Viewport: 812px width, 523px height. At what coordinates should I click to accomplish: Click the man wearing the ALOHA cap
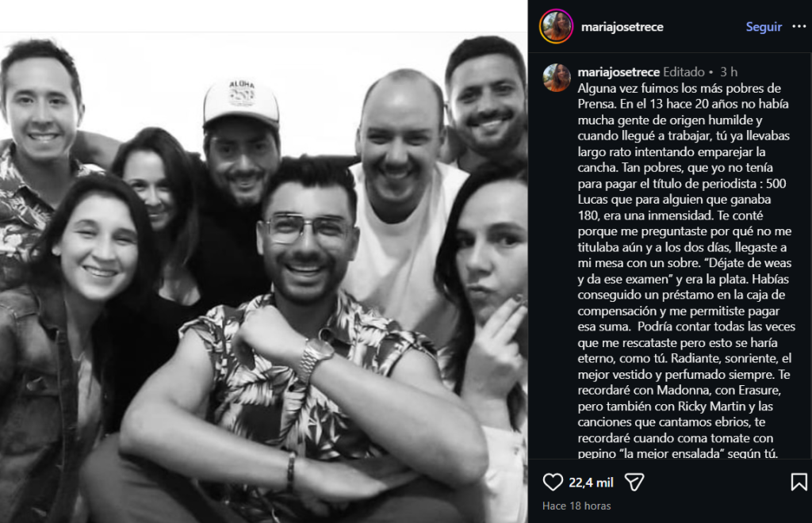tap(241, 155)
